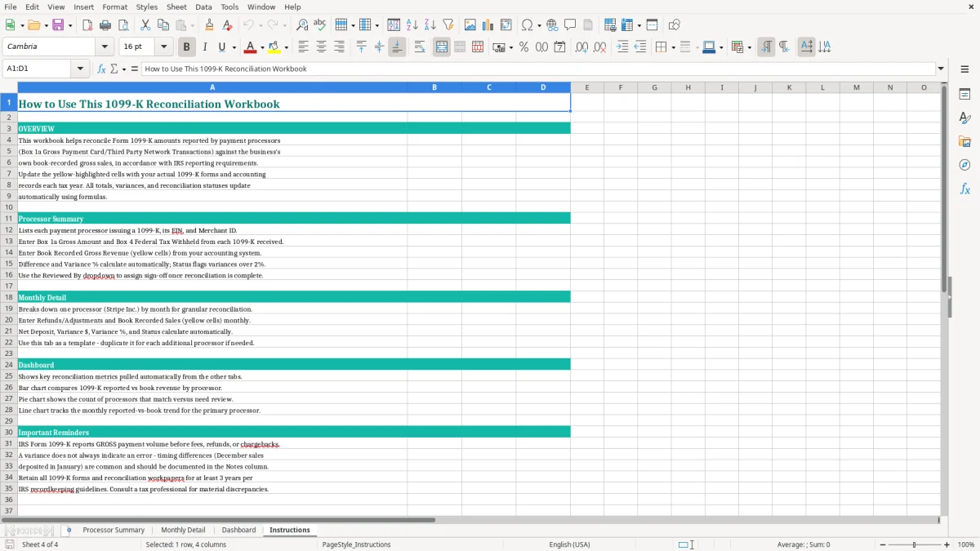
Task: Click the Save document icon
Action: point(58,25)
